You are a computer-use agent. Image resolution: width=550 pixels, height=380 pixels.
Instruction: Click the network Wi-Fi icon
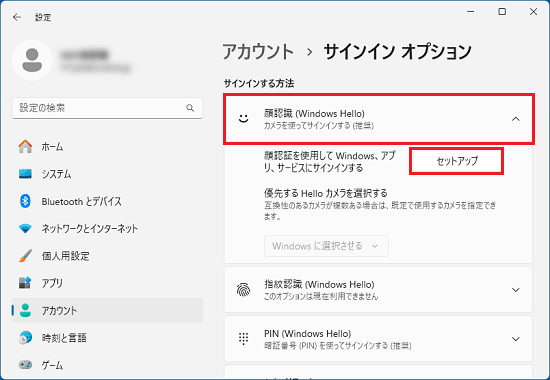[25, 229]
